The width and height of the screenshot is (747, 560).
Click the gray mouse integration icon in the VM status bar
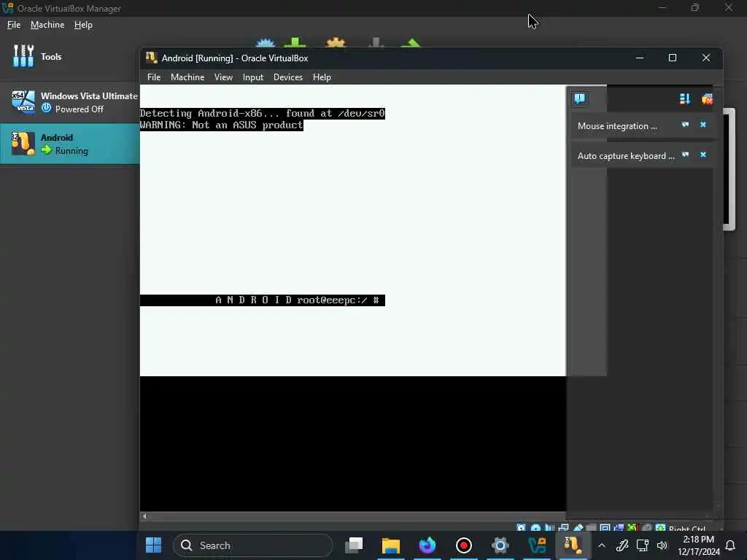click(x=646, y=528)
